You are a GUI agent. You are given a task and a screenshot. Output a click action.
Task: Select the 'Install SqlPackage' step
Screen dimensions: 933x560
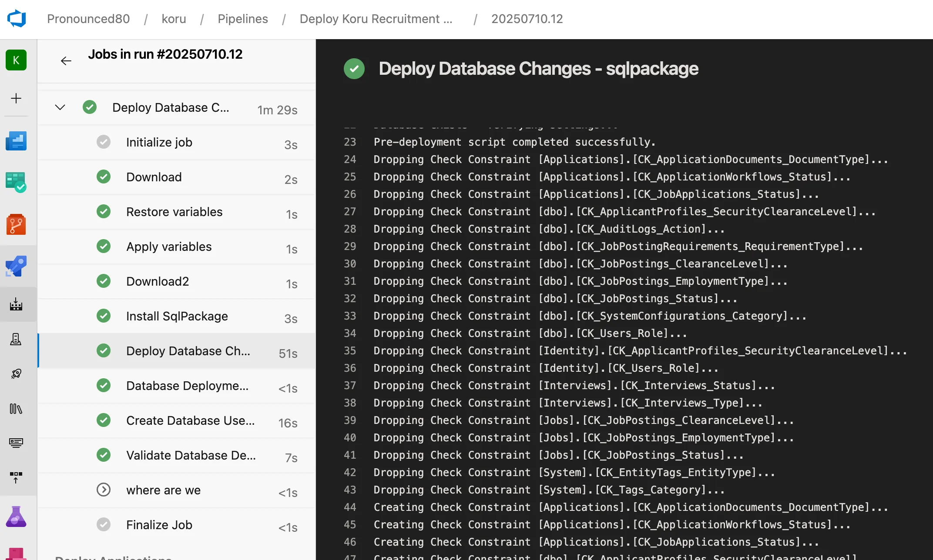[x=177, y=316]
